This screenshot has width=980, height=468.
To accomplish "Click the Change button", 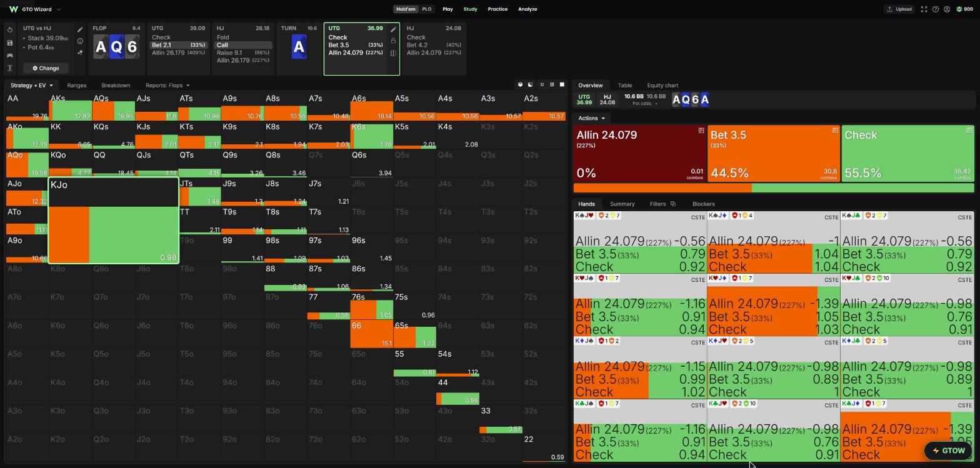I will 46,68.
